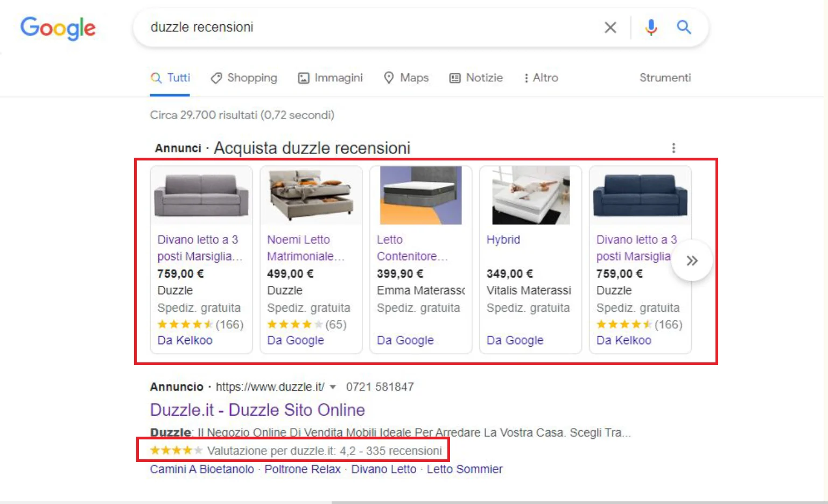Open the Noemi Letto Matrimoniale link
This screenshot has width=828, height=504.
coord(305,248)
